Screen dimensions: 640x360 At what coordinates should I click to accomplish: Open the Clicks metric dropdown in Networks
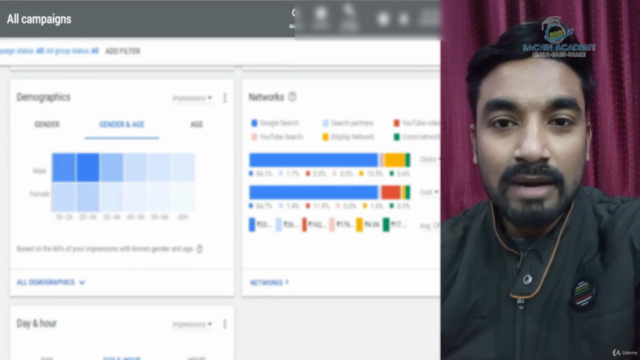430,159
